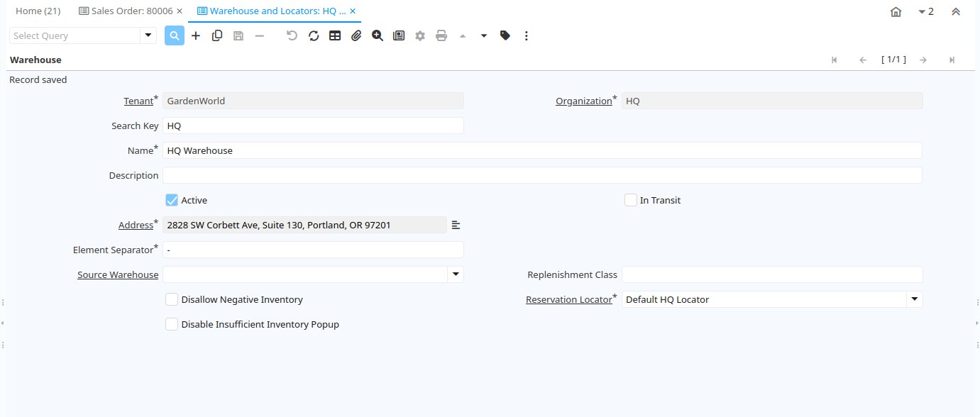Click the Address field label link
The height and width of the screenshot is (417, 980).
(x=136, y=226)
